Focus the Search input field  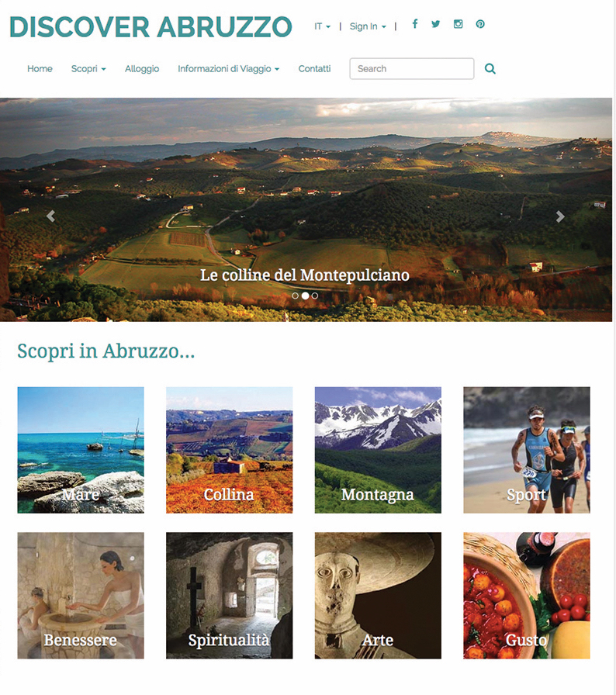tap(412, 69)
